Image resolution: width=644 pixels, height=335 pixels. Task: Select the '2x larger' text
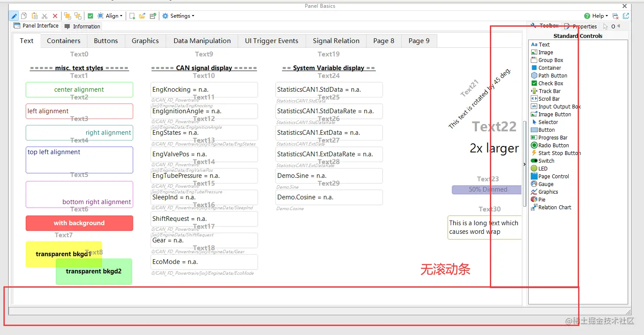click(494, 148)
